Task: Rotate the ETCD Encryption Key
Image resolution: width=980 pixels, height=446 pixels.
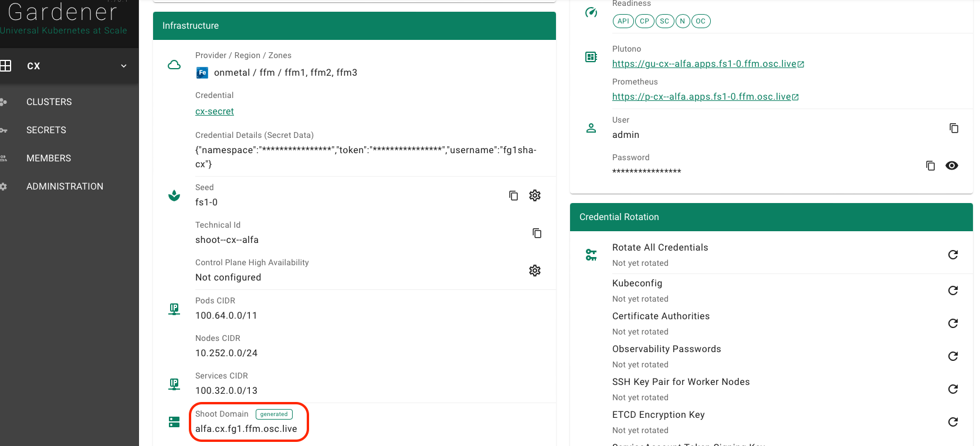Action: [x=953, y=422]
